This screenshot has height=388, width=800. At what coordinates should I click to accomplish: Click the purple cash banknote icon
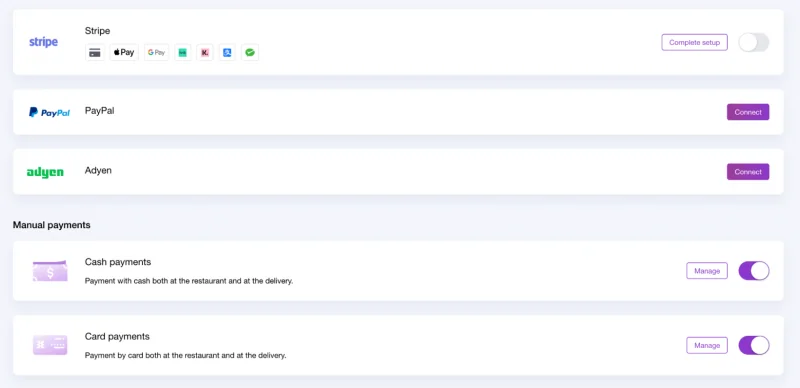(50, 271)
